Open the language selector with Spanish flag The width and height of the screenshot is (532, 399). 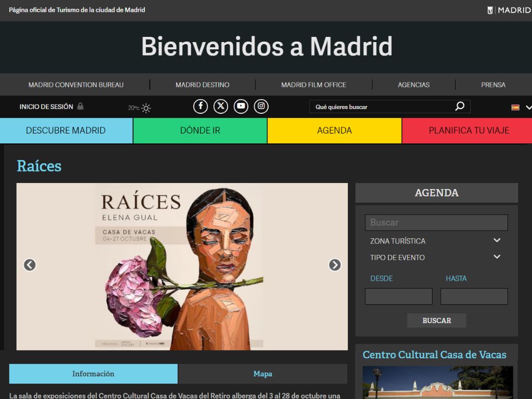[520, 107]
